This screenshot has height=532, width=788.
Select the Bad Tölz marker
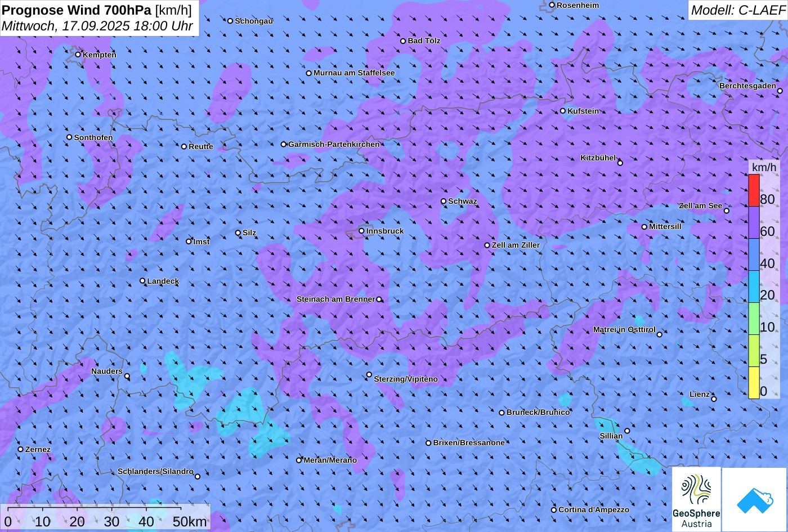coord(403,41)
